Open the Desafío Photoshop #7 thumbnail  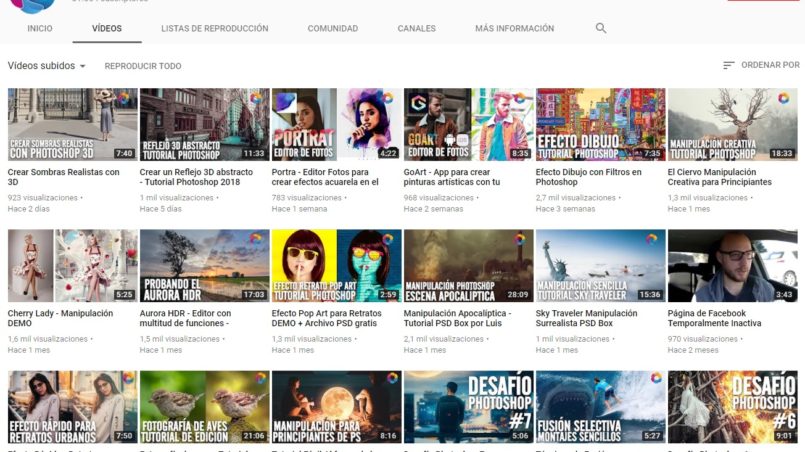[469, 407]
